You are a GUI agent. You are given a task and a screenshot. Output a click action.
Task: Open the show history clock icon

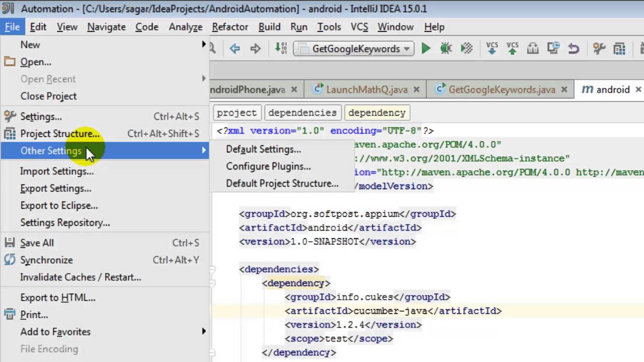553,49
